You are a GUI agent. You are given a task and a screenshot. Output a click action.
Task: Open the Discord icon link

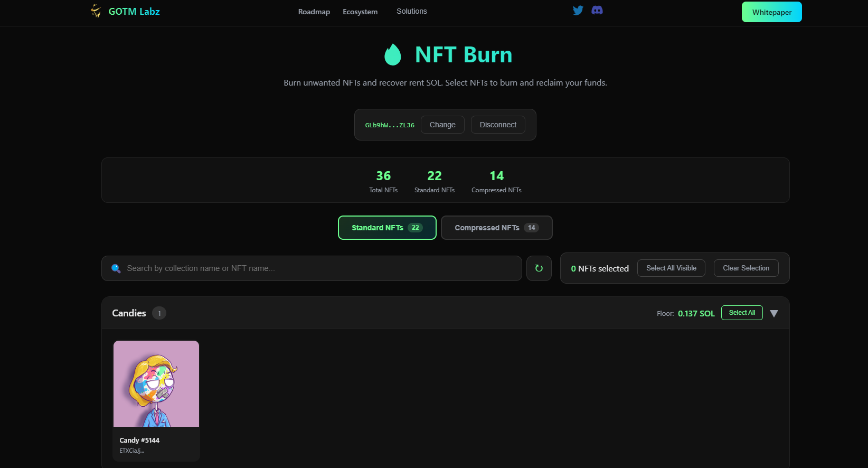click(x=597, y=11)
